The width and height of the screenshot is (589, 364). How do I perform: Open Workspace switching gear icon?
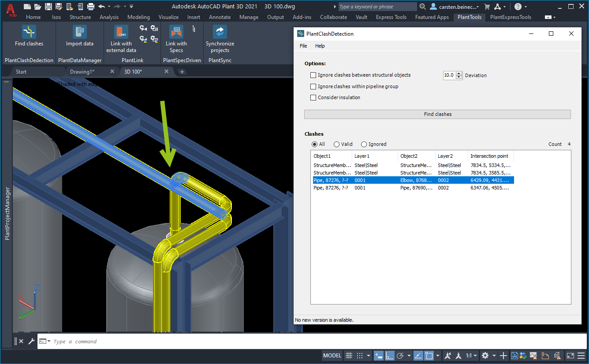pyautogui.click(x=485, y=356)
